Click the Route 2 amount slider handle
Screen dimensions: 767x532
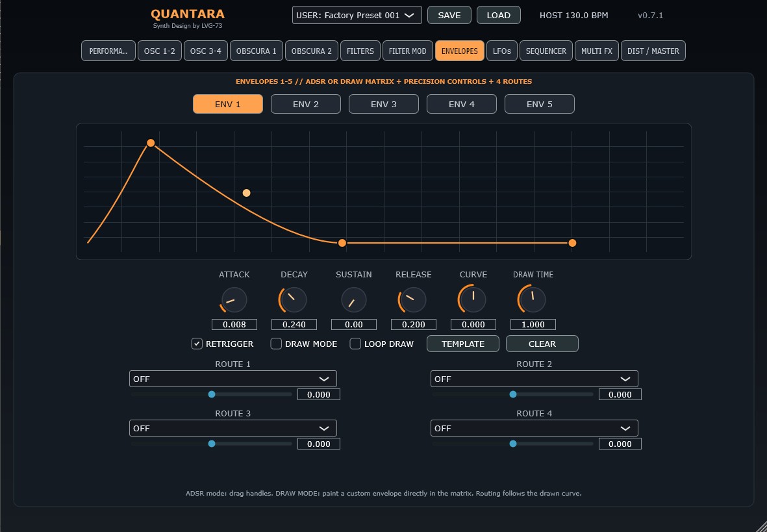click(512, 394)
